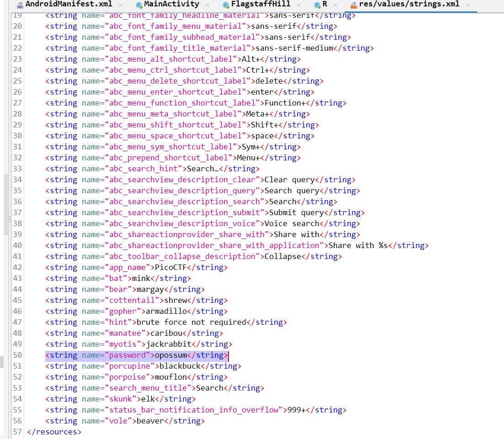Switch to the R tab
Viewport: 504px width, 439px height.
coord(324,5)
